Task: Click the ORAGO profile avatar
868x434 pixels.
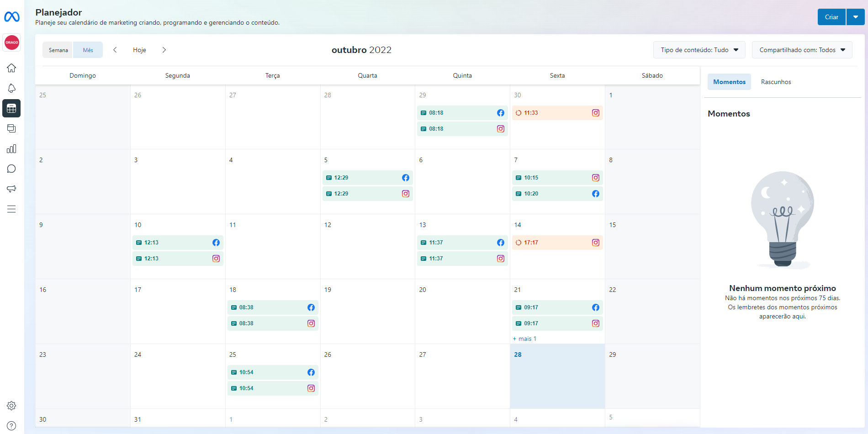Action: pos(11,42)
